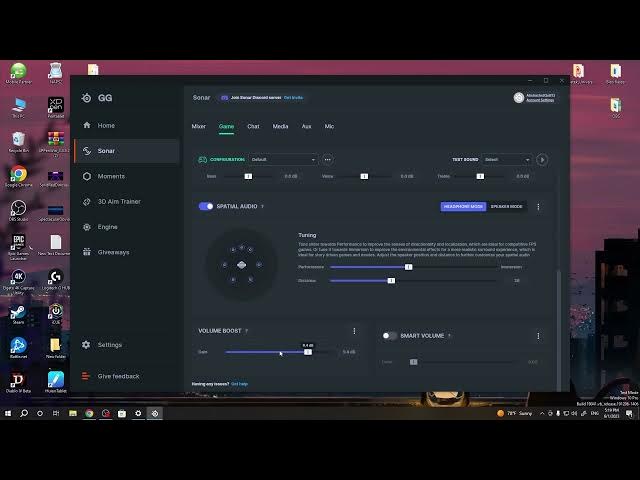Show Spatial Audio help tooltip
Viewport: 640px width, 480px height.
tap(262, 207)
